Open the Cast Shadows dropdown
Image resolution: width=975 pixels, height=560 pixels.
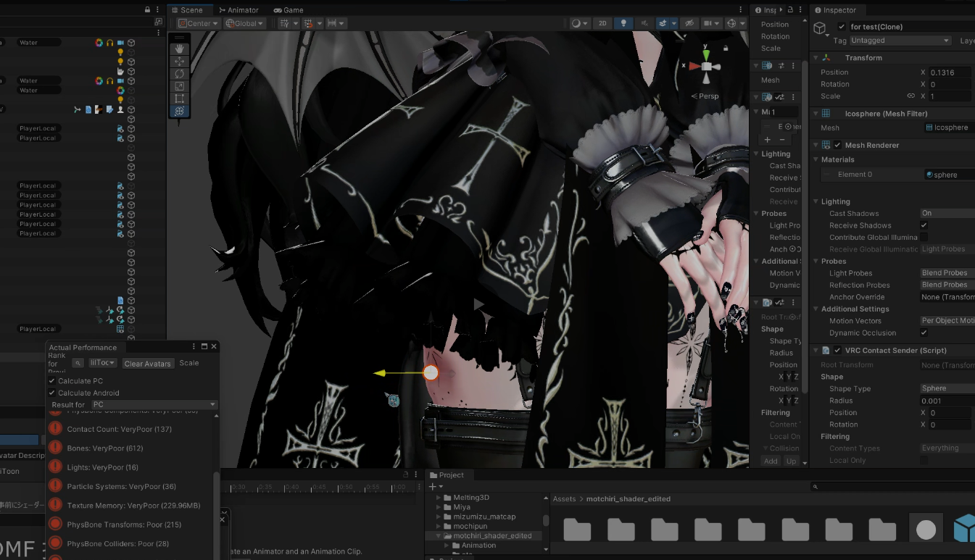947,214
